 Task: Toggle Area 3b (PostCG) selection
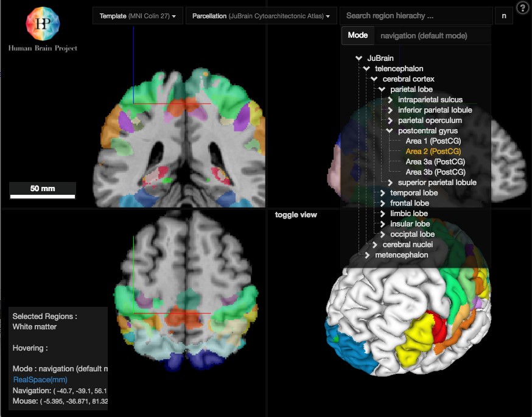click(435, 172)
